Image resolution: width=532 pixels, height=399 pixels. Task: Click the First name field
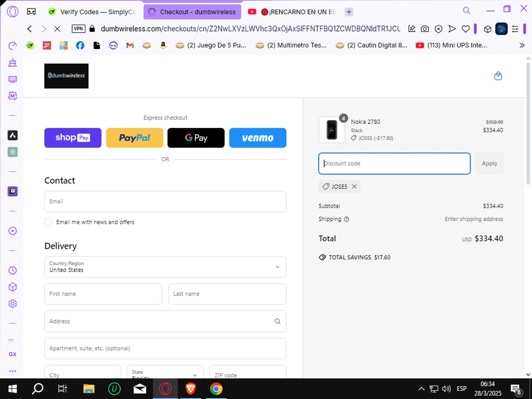point(103,294)
